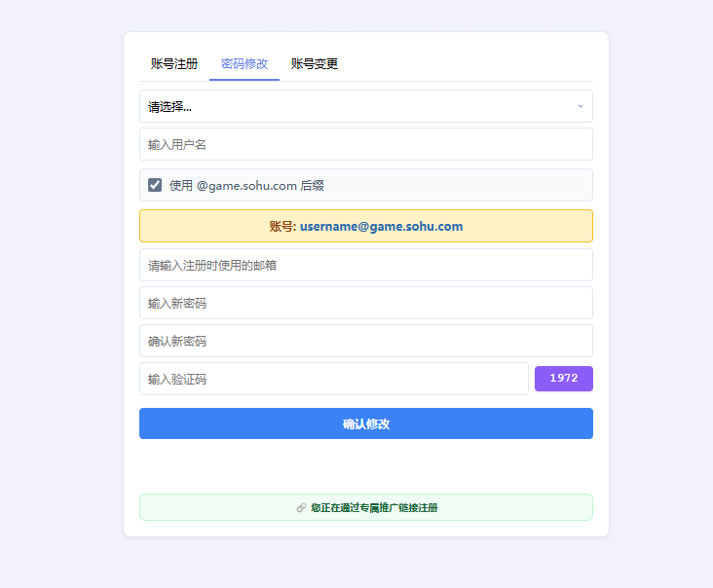The height and width of the screenshot is (588, 713).
Task: Click the 使用 @game.sohu.com 后缀 label text
Action: [253, 185]
